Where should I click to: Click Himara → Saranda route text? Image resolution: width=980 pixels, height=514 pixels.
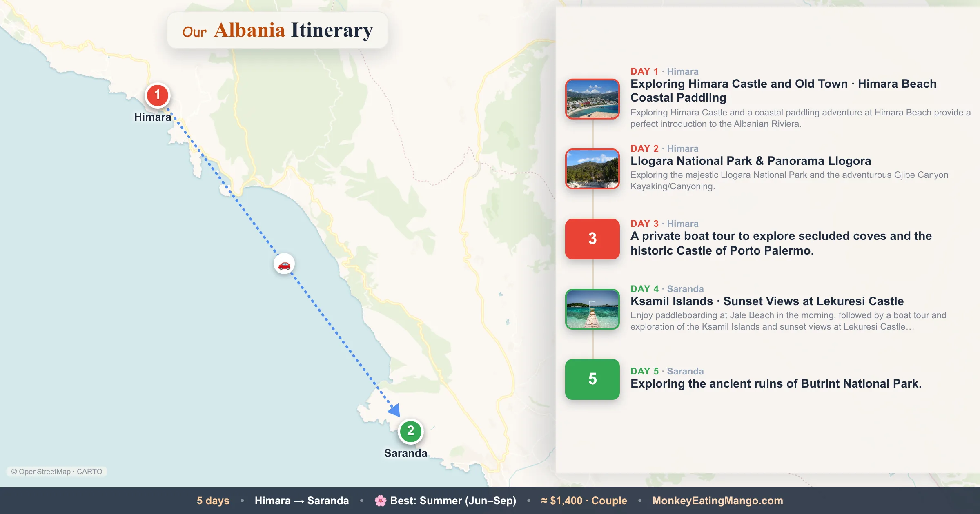[x=302, y=501]
